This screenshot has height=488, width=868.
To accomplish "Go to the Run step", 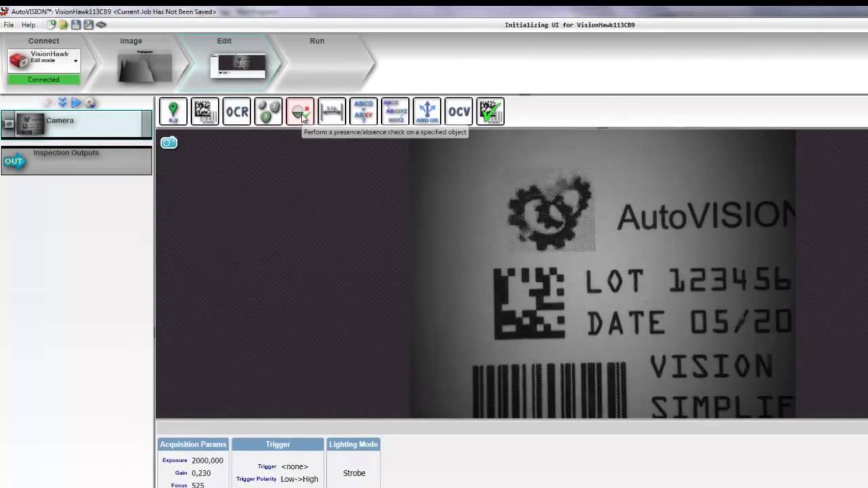I will click(x=317, y=41).
